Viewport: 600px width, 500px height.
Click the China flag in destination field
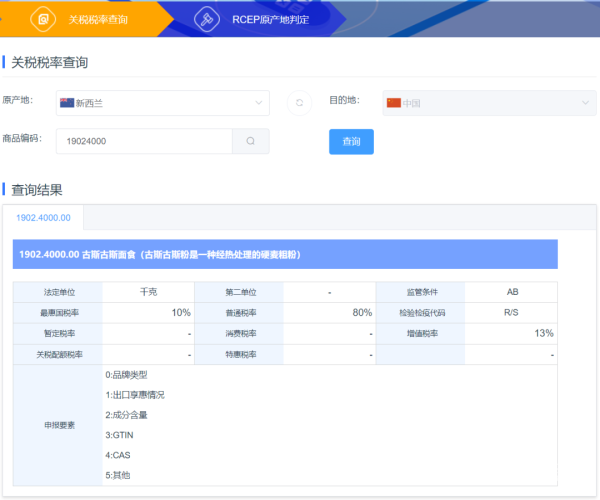click(x=393, y=103)
